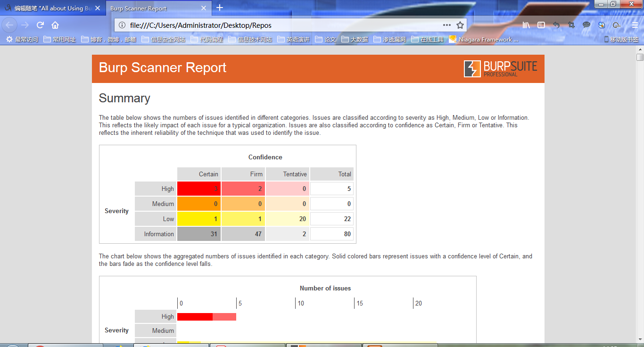Click the undo arrow toolbar extension
The width and height of the screenshot is (644, 347).
coord(556,25)
